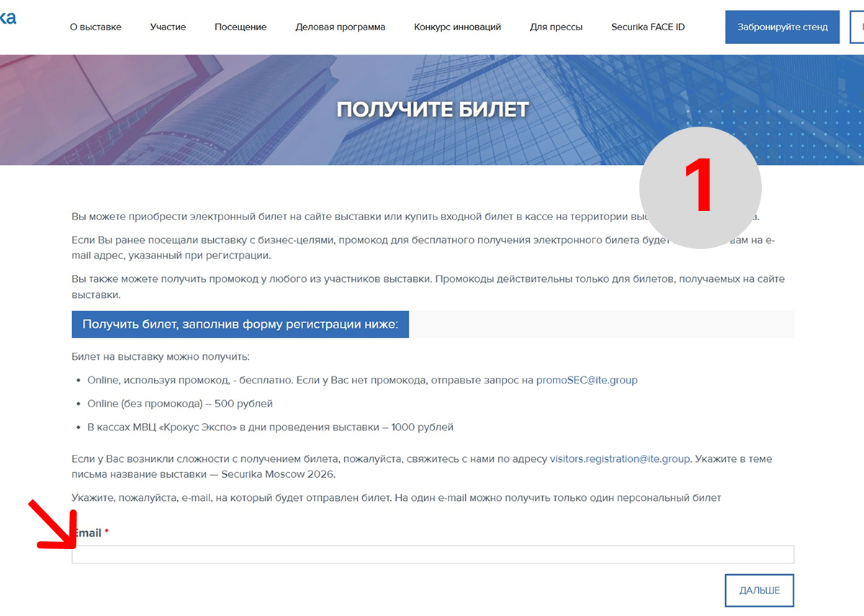Click the Securika logo in the header
864x616 pixels.
point(7,18)
